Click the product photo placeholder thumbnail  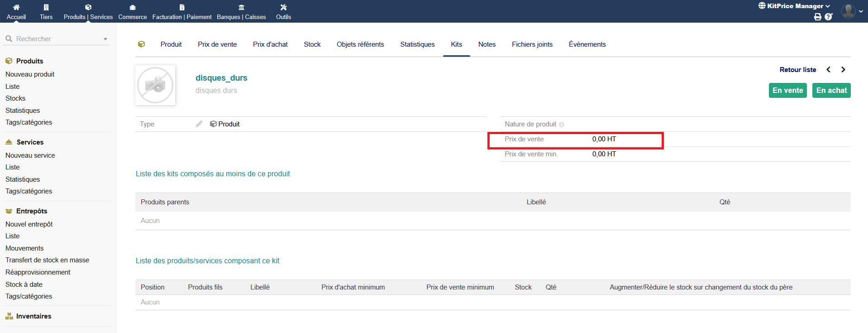coord(155,85)
